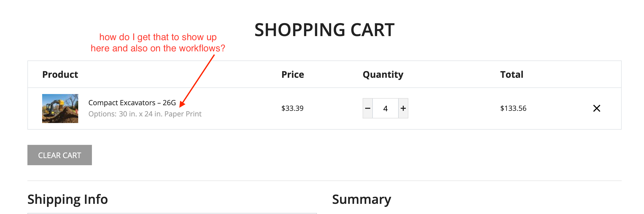Click the Total column header
644x214 pixels.
[512, 74]
